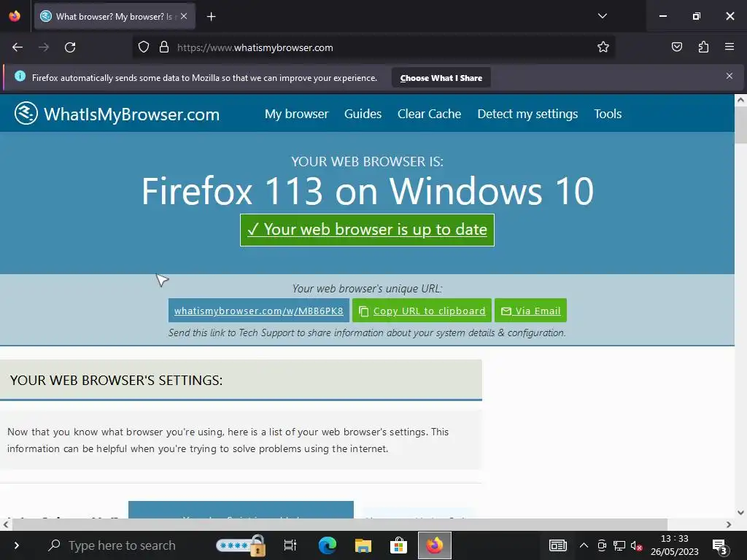747x560 pixels.
Task: Click horizontal scrollbar right arrow
Action: (x=729, y=524)
